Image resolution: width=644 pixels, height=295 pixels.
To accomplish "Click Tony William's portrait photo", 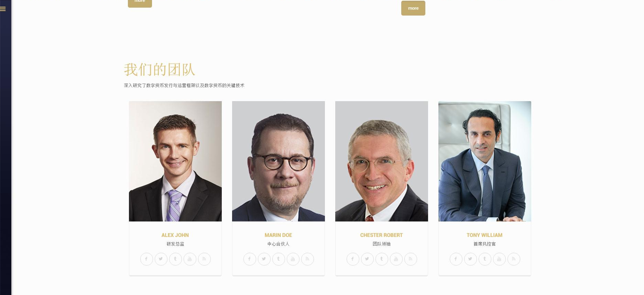I will coord(485,161).
